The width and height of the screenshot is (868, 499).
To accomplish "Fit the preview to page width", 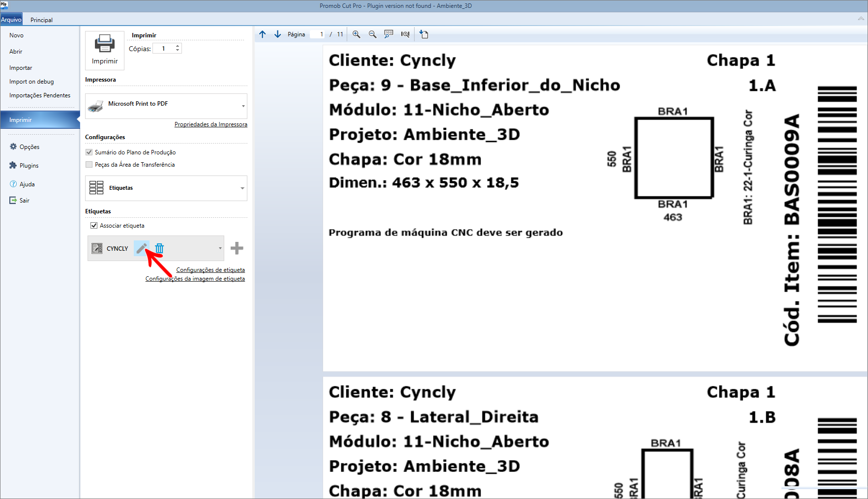I will [x=405, y=34].
